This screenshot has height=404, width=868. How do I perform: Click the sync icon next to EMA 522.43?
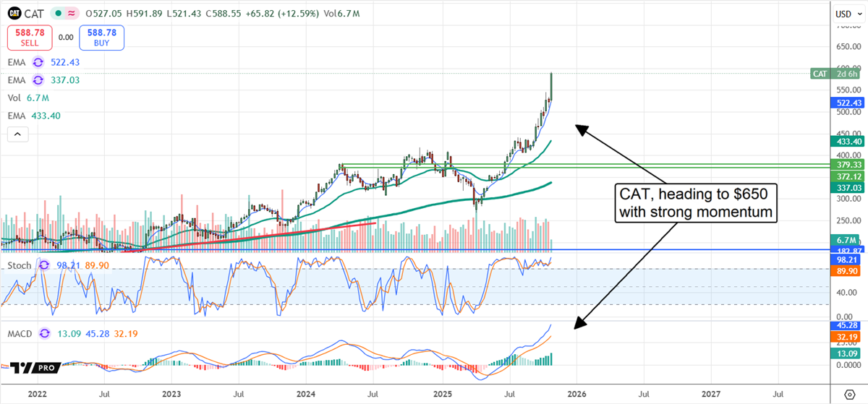[38, 63]
